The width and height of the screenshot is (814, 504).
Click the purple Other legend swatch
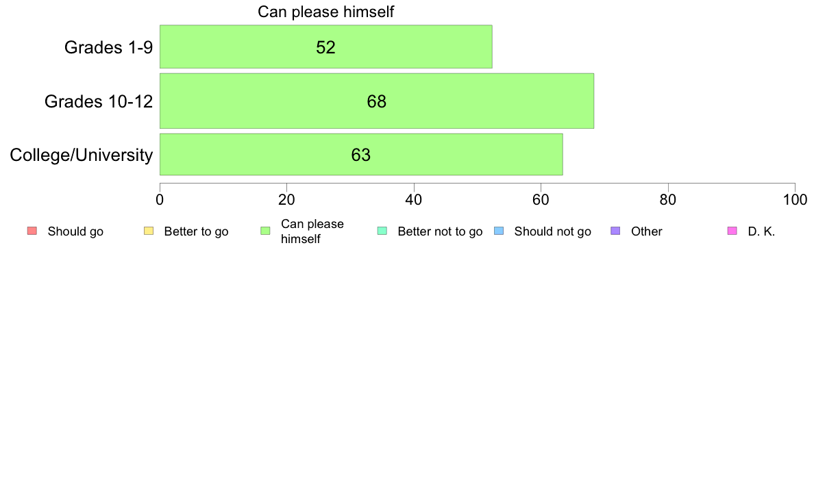click(x=616, y=231)
